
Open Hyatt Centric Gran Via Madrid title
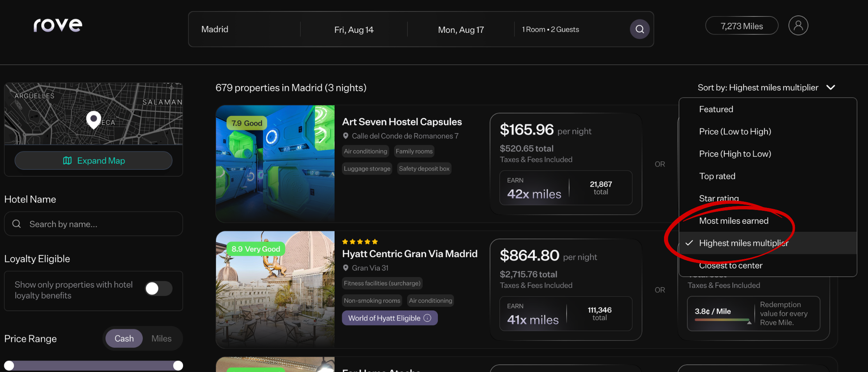click(410, 254)
